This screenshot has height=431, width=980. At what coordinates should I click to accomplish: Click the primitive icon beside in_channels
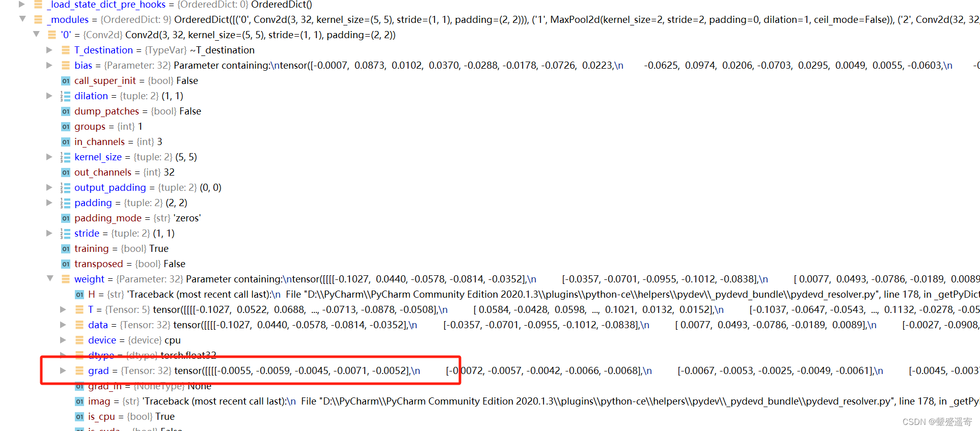pos(65,141)
